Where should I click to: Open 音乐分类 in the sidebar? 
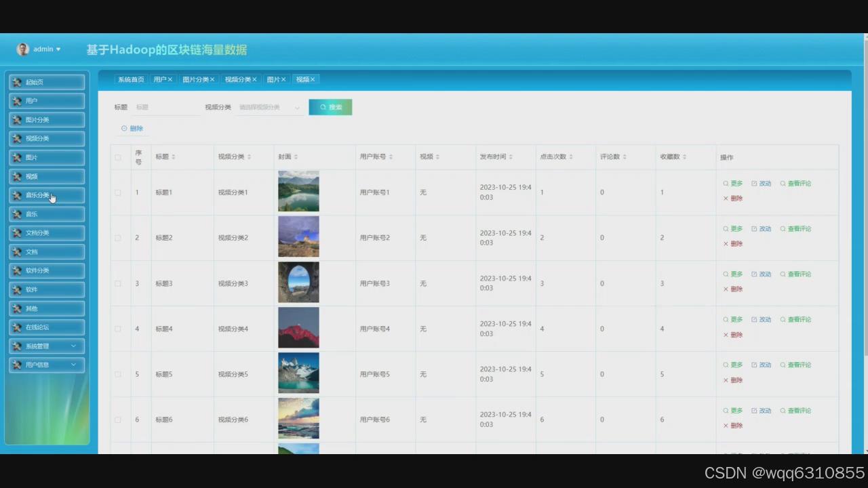point(47,195)
